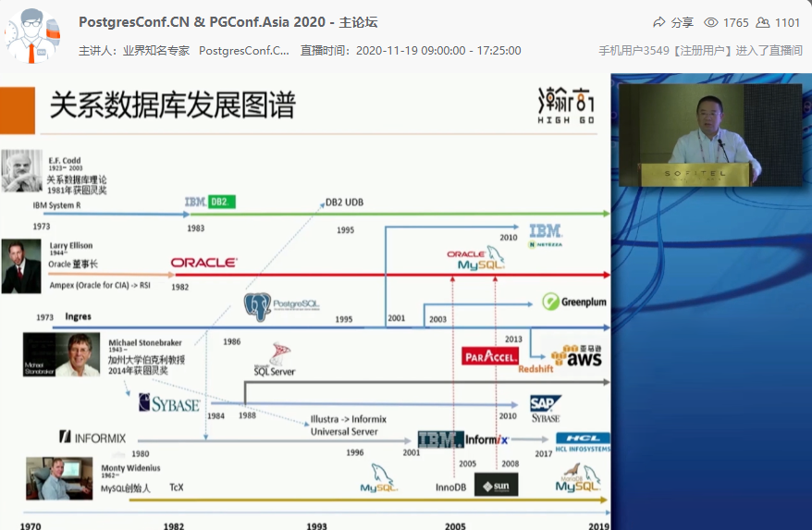Click the 直播时间 2020-11-19 broadcast time text
The image size is (812, 530).
click(411, 51)
